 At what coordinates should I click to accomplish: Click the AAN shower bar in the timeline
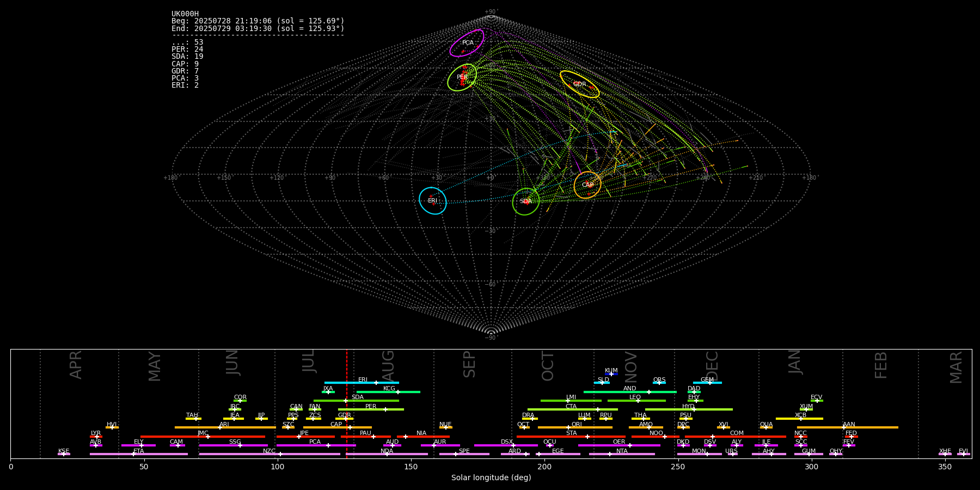(848, 427)
